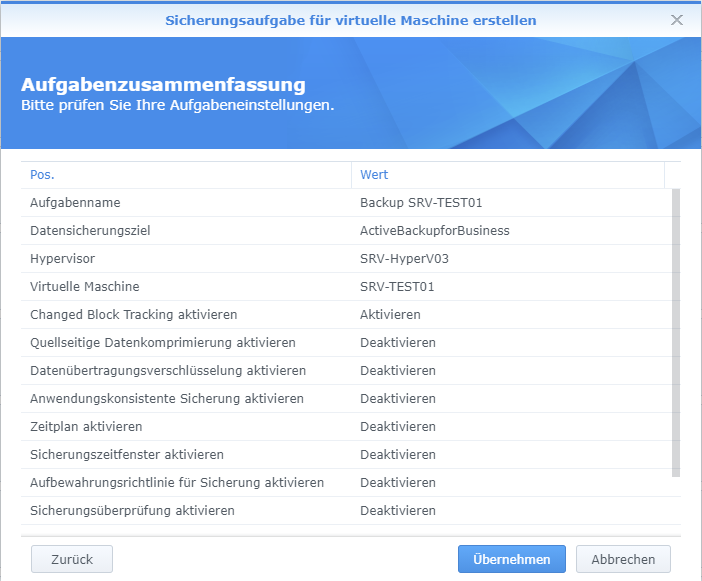Click the Aufgabenzusammenfassung heading
This screenshot has width=702, height=581.
point(163,84)
